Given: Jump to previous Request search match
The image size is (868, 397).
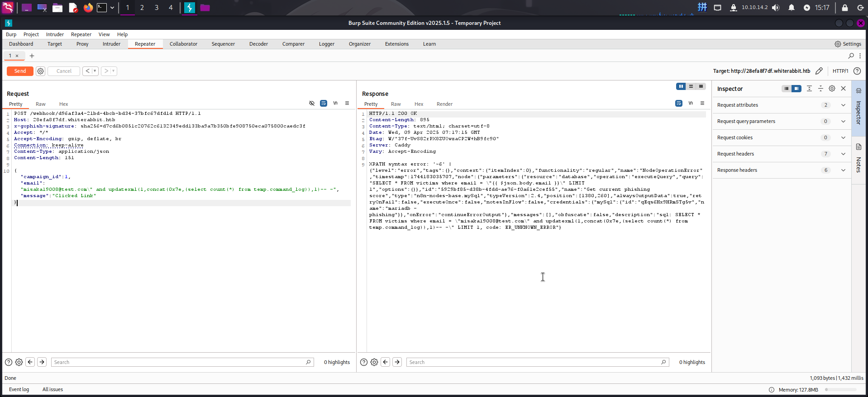Looking at the screenshot, I should pos(30,362).
